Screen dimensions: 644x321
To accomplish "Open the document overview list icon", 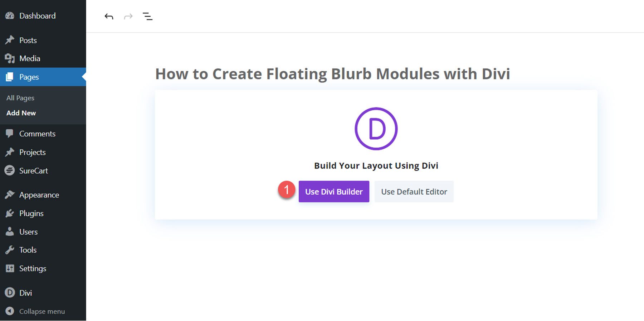I will click(x=148, y=16).
